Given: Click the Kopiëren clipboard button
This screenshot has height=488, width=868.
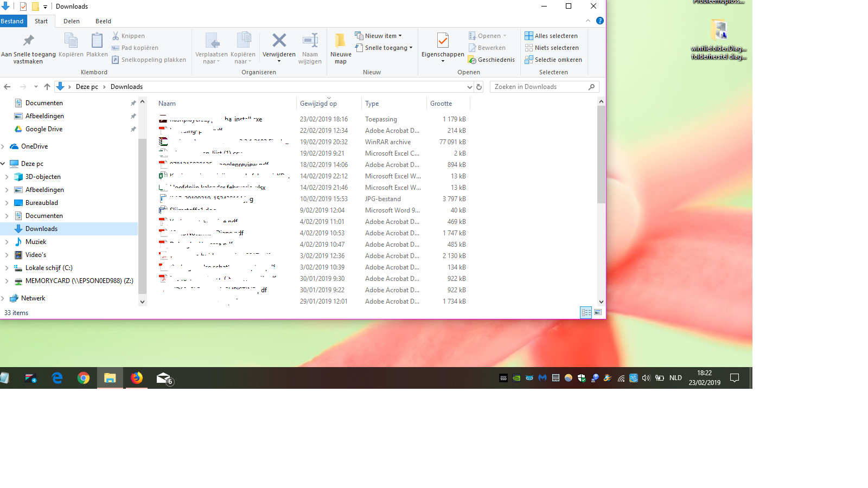Looking at the screenshot, I should tap(71, 45).
